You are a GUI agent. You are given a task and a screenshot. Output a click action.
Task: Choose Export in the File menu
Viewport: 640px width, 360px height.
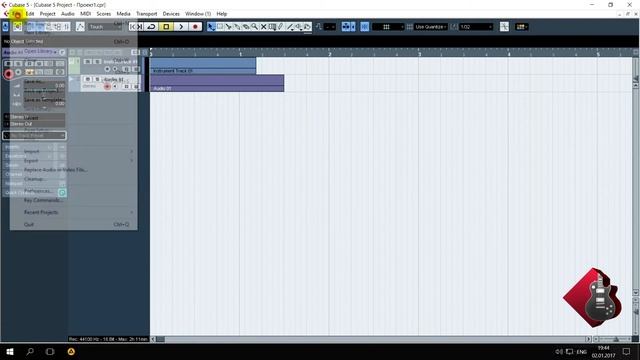tap(73, 160)
